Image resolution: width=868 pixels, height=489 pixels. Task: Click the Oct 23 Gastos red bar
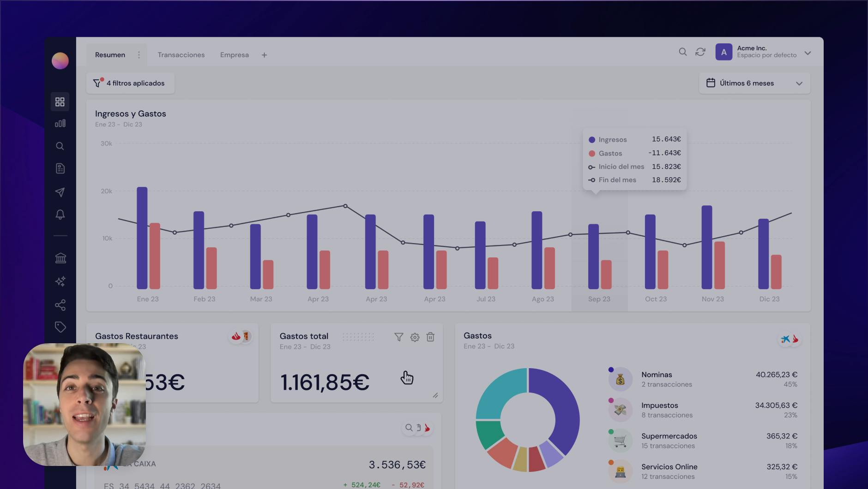click(x=663, y=270)
